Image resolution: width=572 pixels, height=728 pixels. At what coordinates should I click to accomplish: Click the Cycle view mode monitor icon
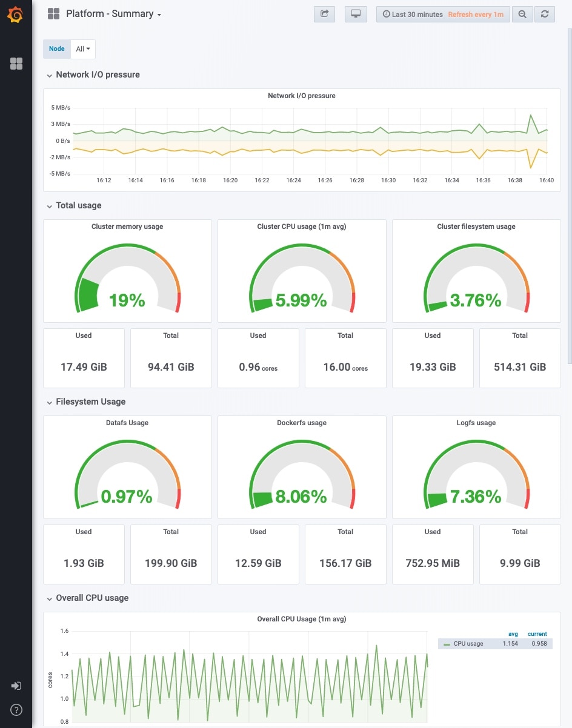click(356, 14)
